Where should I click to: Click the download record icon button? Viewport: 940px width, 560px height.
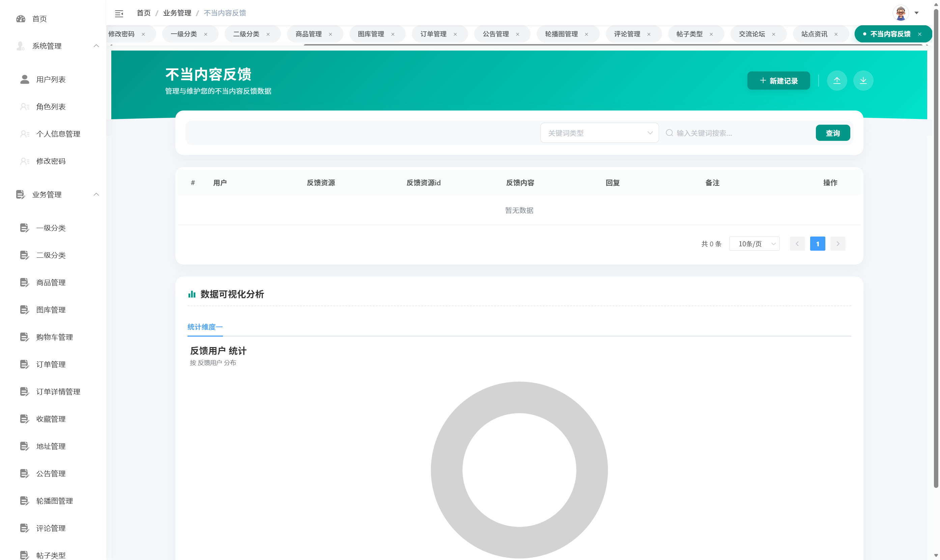pyautogui.click(x=863, y=81)
